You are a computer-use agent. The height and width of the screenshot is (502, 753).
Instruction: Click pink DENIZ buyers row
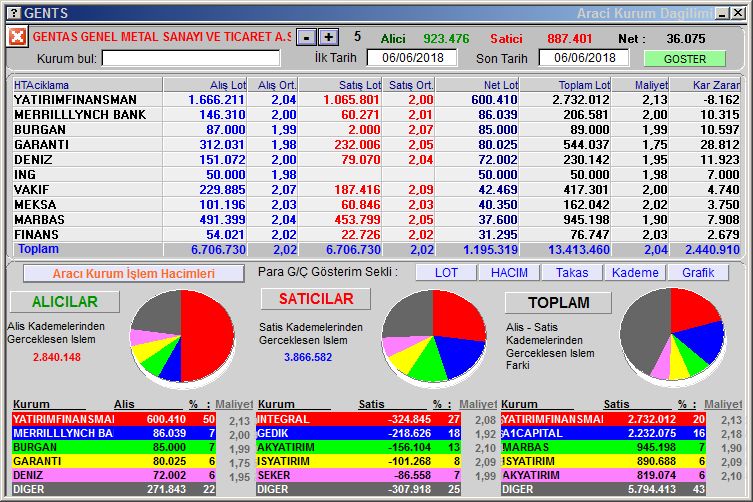pos(114,475)
